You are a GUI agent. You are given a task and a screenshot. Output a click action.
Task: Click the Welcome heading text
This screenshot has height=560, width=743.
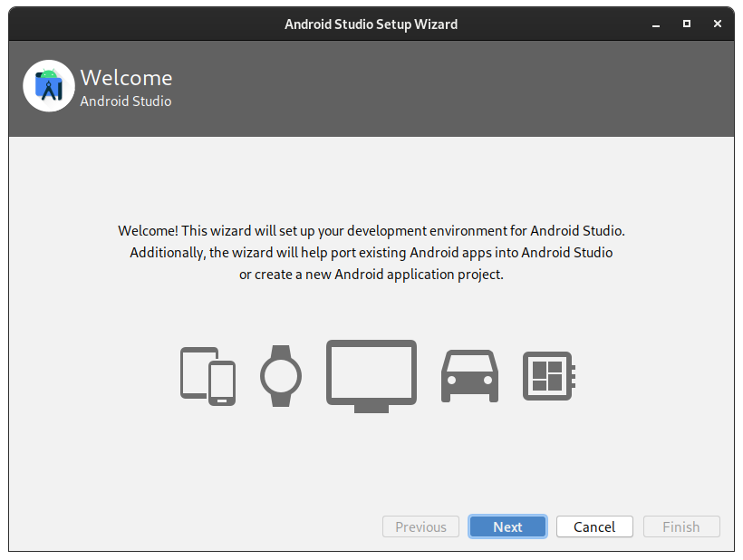click(x=126, y=78)
